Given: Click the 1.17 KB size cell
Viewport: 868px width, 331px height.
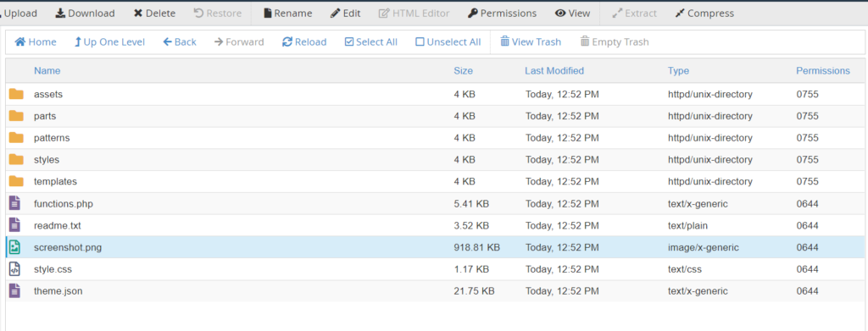Looking at the screenshot, I should [471, 269].
